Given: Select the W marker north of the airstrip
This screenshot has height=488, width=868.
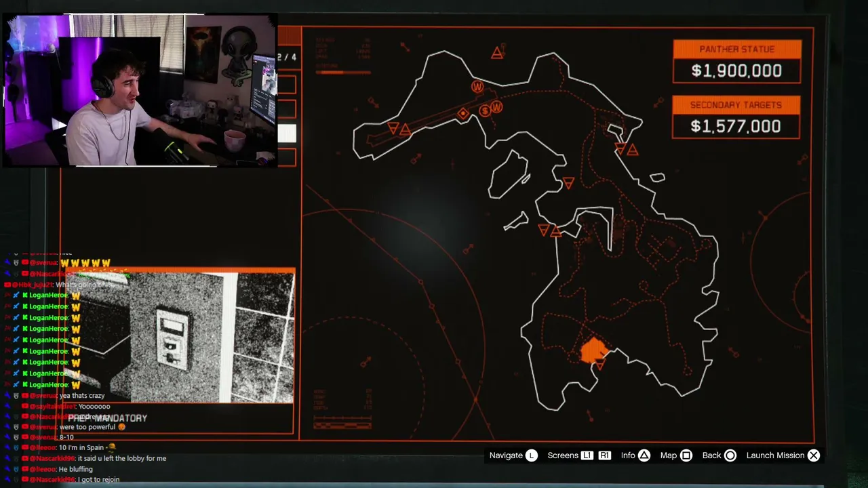Looking at the screenshot, I should point(477,87).
